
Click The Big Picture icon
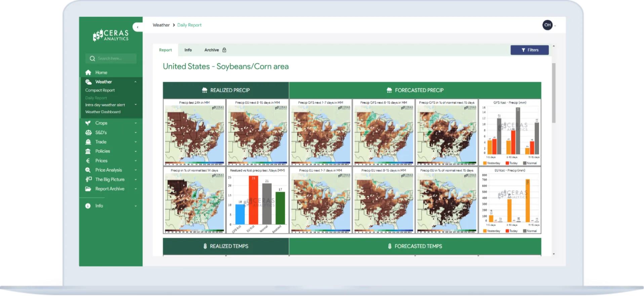(x=88, y=180)
